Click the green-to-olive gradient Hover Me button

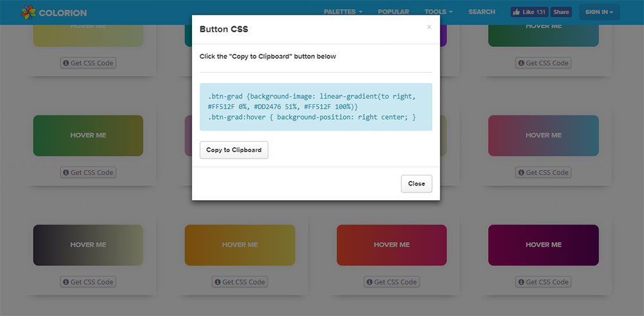[x=88, y=135]
